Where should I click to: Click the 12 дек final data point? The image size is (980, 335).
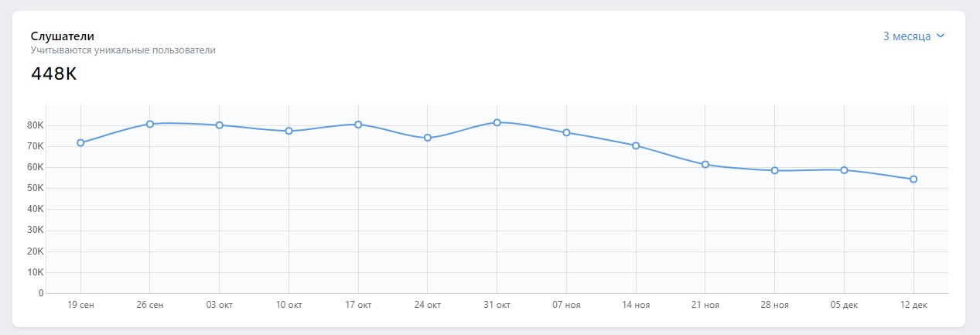coord(913,179)
